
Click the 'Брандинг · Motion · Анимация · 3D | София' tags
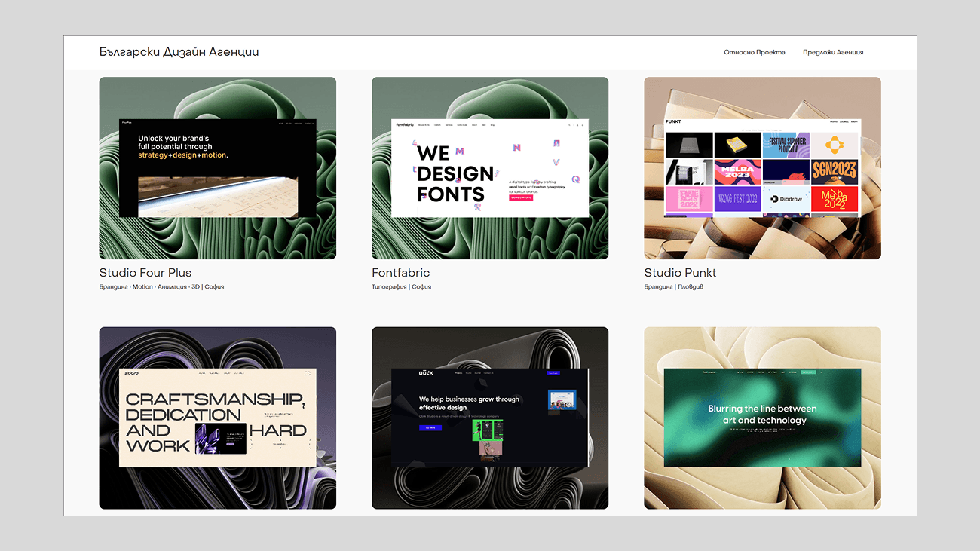(x=161, y=287)
